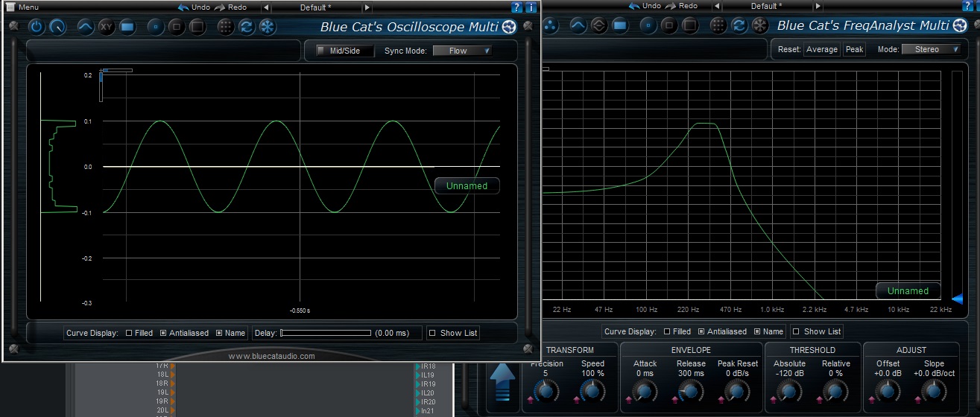
Task: Select the spectrum curve icon in FreqAnalyst
Action: pyautogui.click(x=578, y=25)
